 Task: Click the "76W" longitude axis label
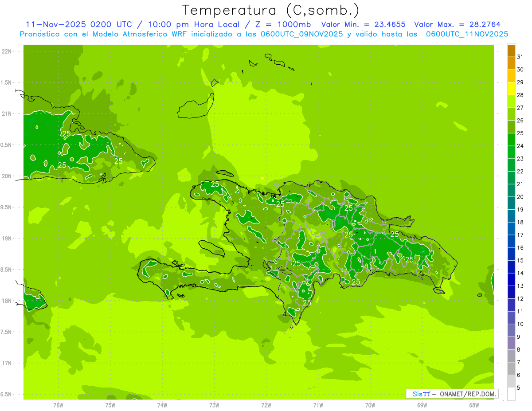(x=58, y=405)
